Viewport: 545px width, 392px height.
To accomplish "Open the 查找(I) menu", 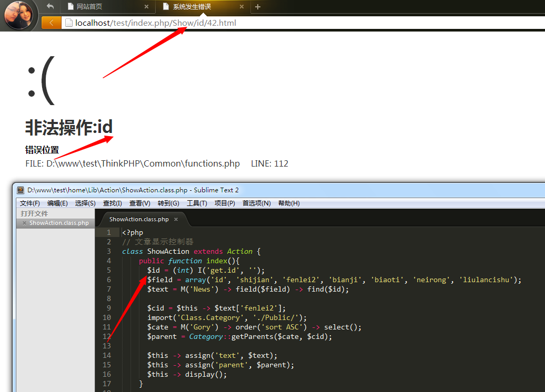I will coord(112,203).
